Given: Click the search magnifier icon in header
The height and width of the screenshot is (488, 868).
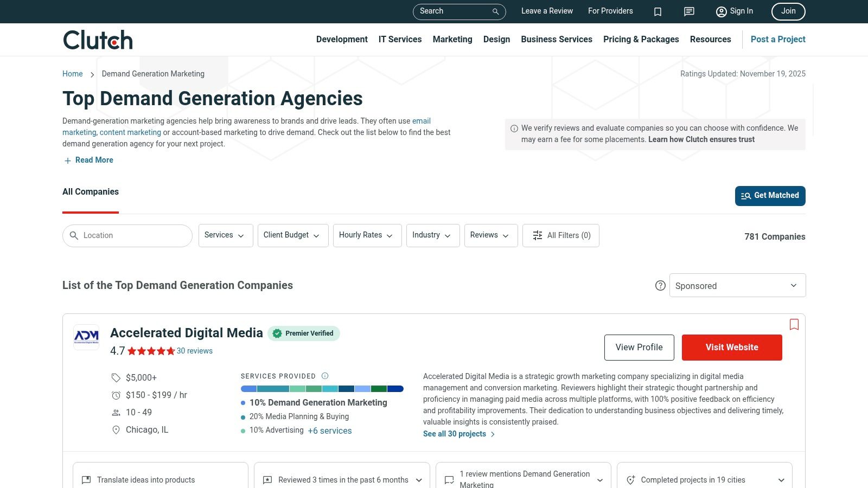Looking at the screenshot, I should pyautogui.click(x=495, y=11).
